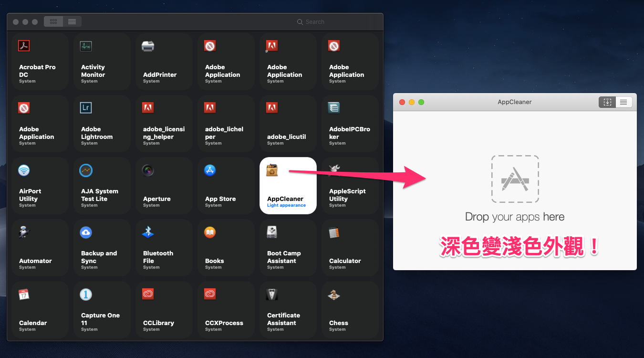Select AppleScript Utility icon

(334, 170)
